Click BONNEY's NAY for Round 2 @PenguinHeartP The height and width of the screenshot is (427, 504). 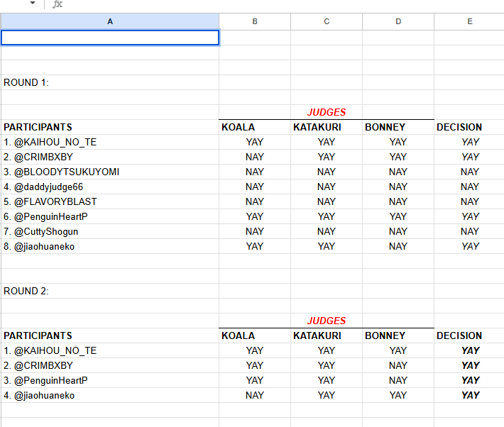pos(398,380)
